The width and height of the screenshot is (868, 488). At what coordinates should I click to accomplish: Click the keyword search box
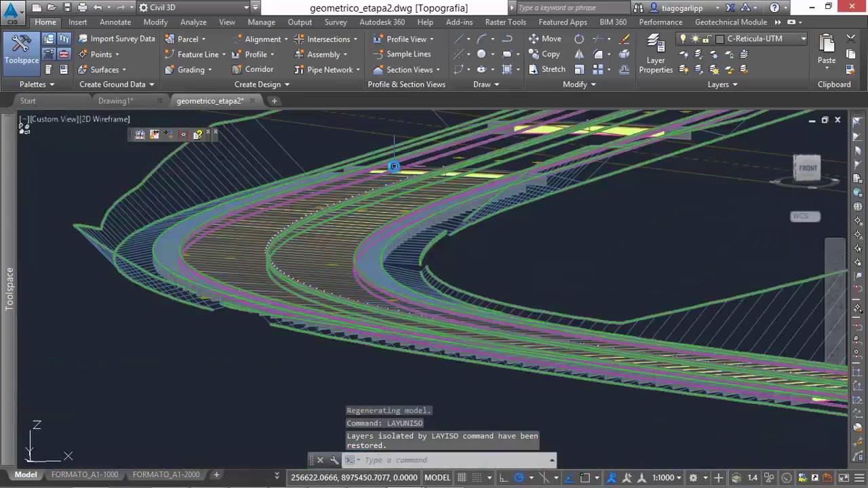(573, 7)
